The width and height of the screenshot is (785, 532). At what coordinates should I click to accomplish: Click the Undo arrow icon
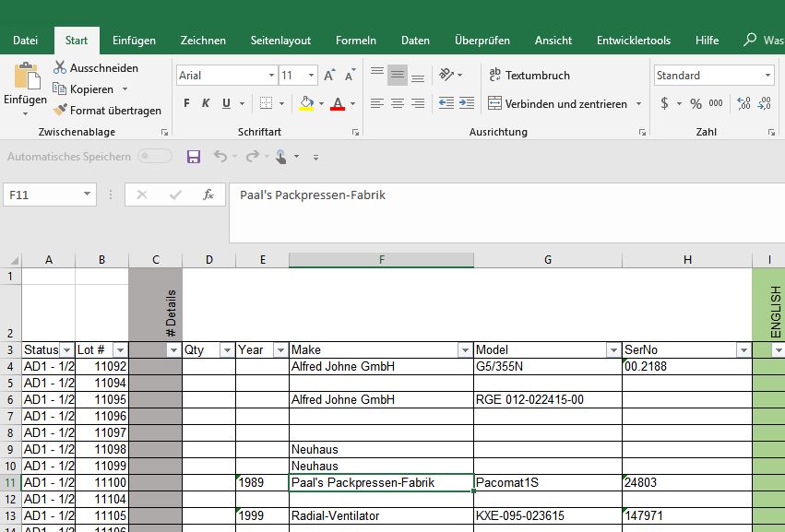point(220,157)
